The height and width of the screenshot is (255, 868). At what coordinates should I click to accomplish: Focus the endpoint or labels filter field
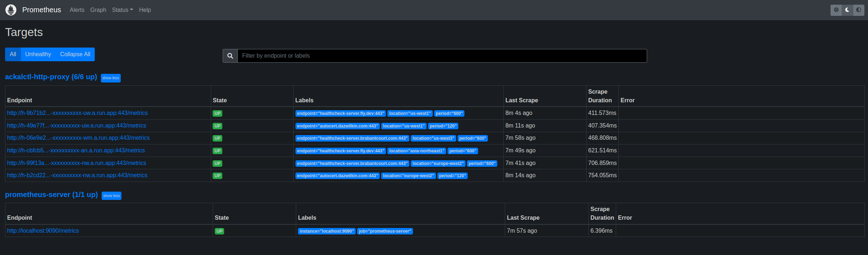coord(442,56)
